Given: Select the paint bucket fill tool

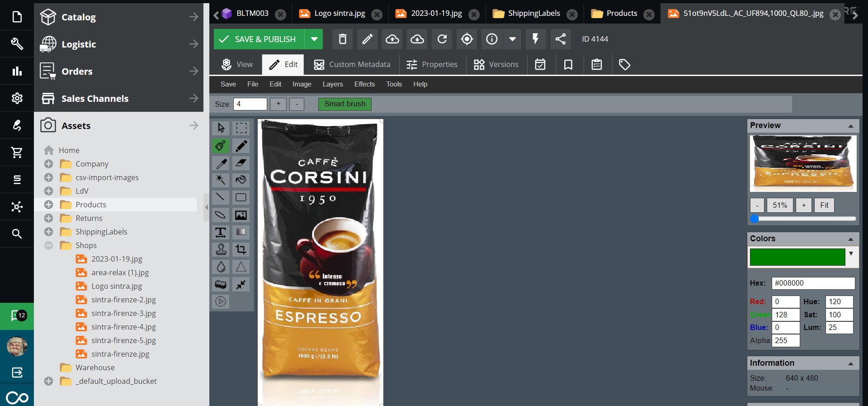Looking at the screenshot, I should (x=241, y=180).
